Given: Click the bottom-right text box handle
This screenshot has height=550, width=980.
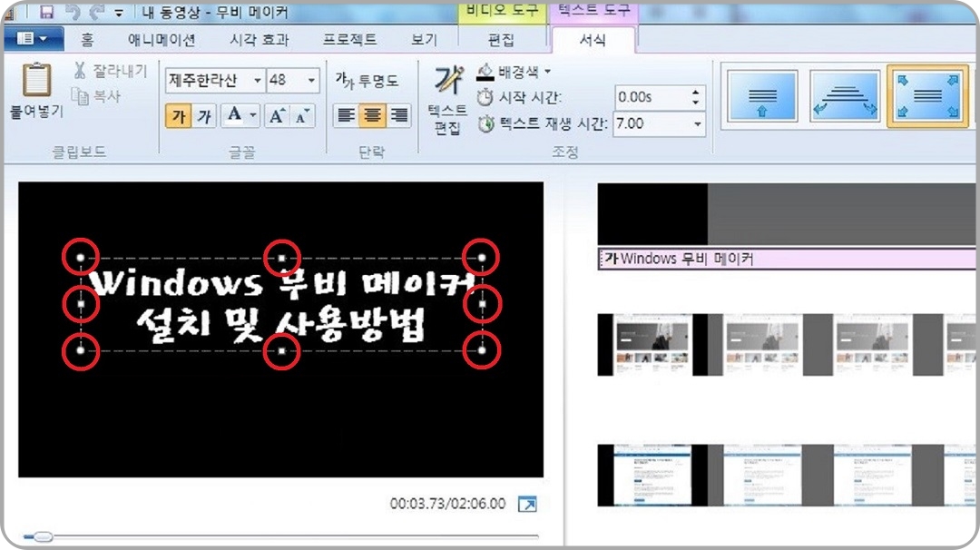Looking at the screenshot, I should click(x=482, y=350).
